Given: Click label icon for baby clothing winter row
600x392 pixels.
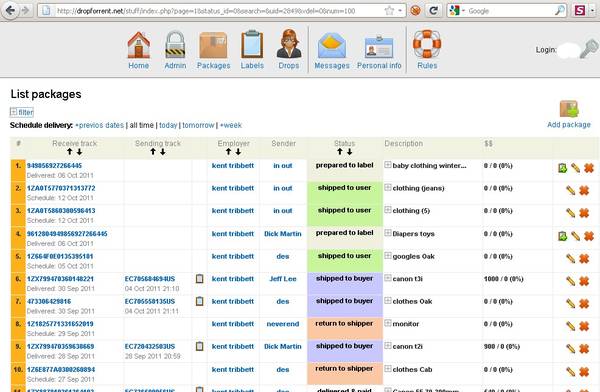Looking at the screenshot, I should point(562,168).
